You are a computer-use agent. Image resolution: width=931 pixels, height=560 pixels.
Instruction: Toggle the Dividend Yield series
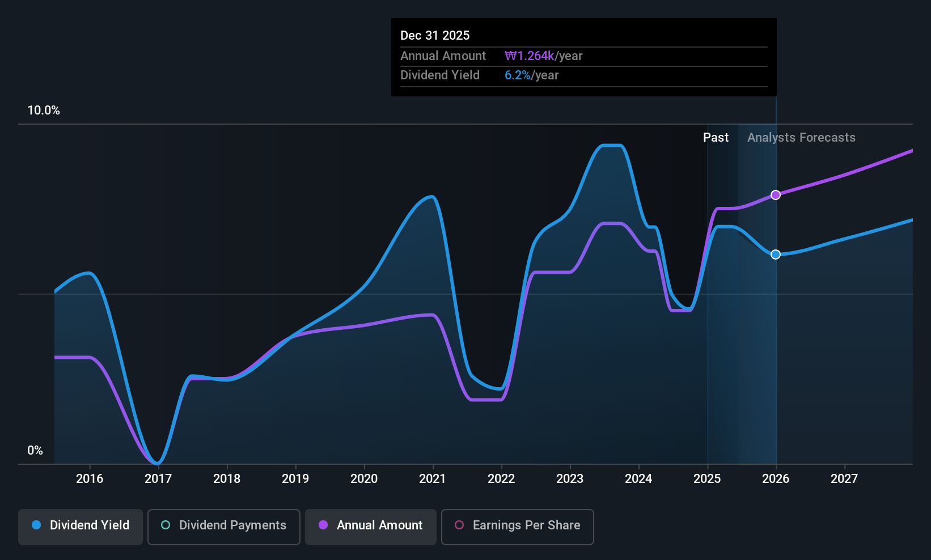(x=81, y=527)
